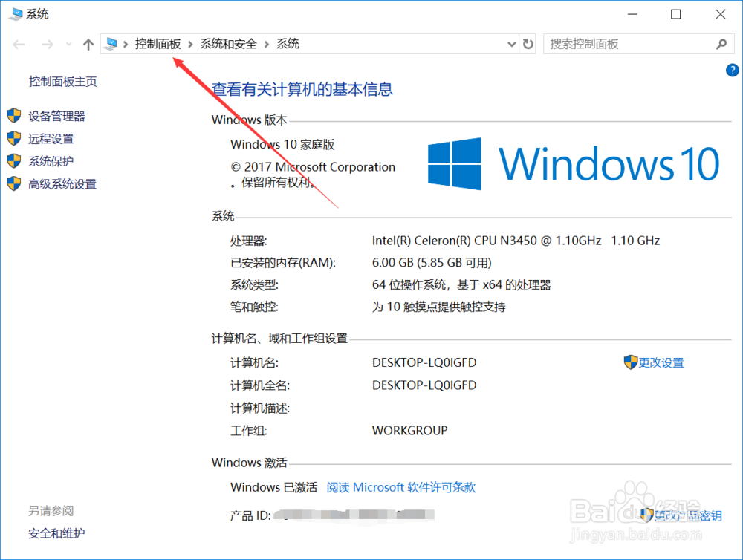Click 更改设置 link for computer name

[x=661, y=363]
